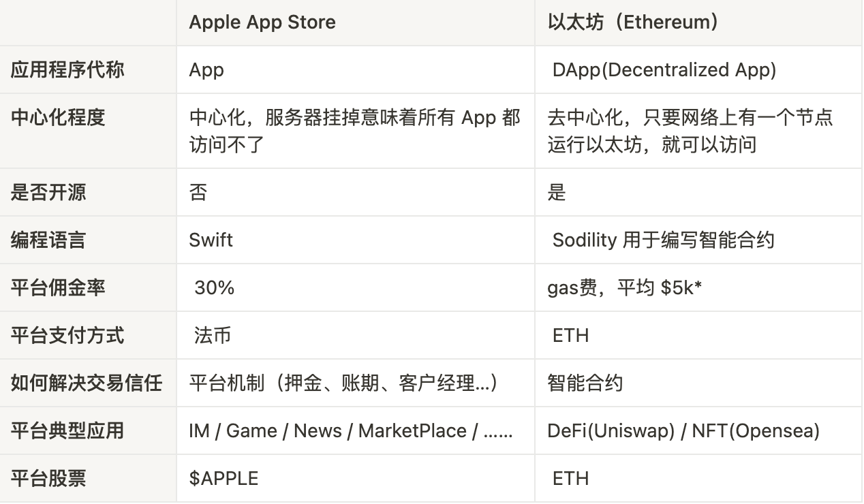Select the 中心化程度 row label
The image size is (864, 504).
[x=58, y=118]
